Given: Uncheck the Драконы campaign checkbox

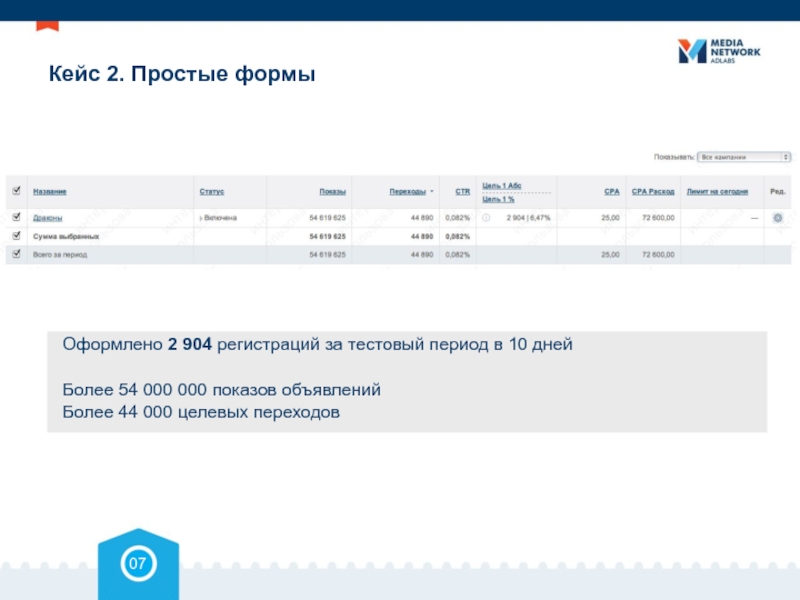Looking at the screenshot, I should pos(16,217).
